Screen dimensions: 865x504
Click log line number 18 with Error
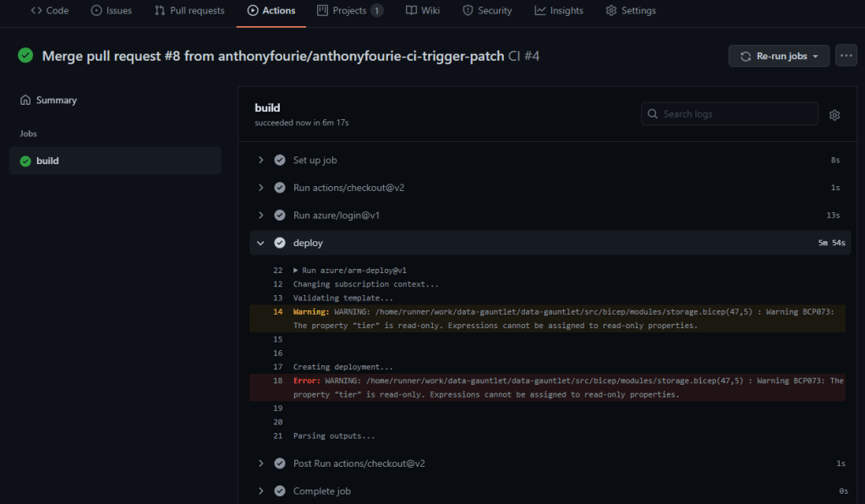277,381
